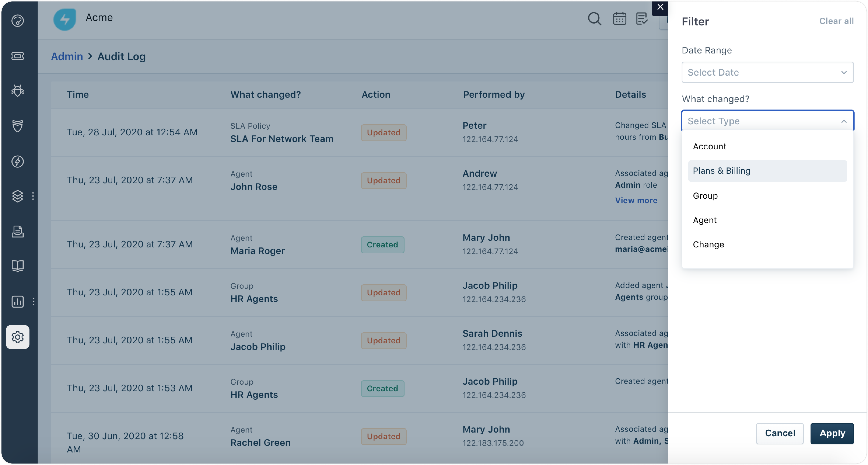Pick Agent from type list
Viewport: 868px width, 465px height.
coord(705,220)
